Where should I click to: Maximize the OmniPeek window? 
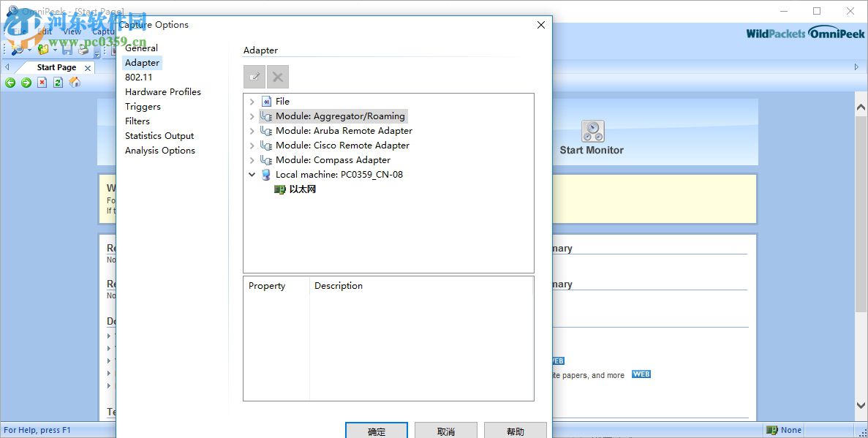coord(817,11)
